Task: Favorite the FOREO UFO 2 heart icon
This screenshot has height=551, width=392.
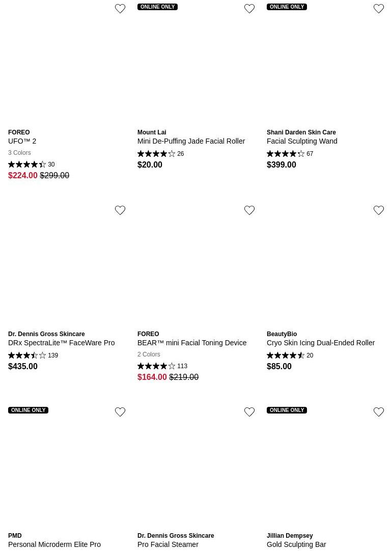Action: [x=120, y=9]
